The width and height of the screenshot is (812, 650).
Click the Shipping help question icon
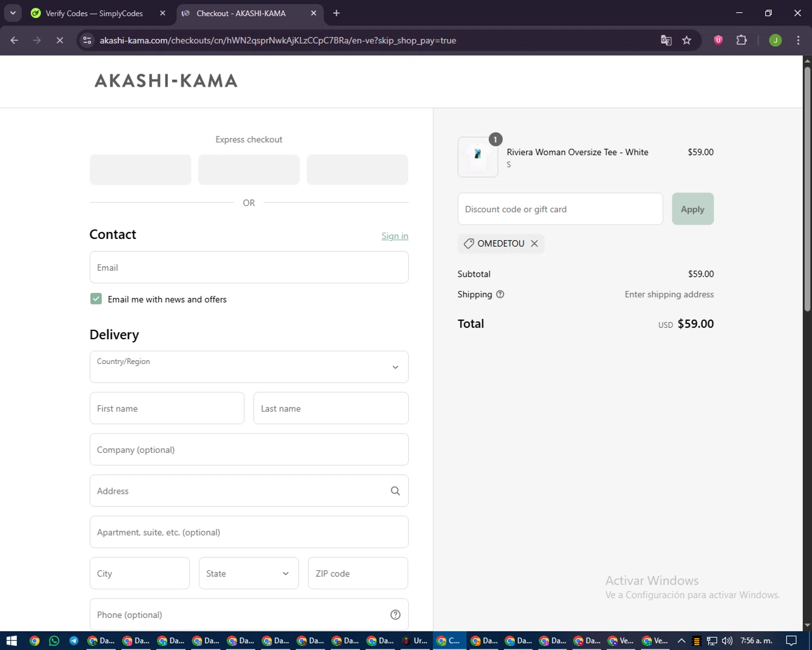[x=500, y=294]
